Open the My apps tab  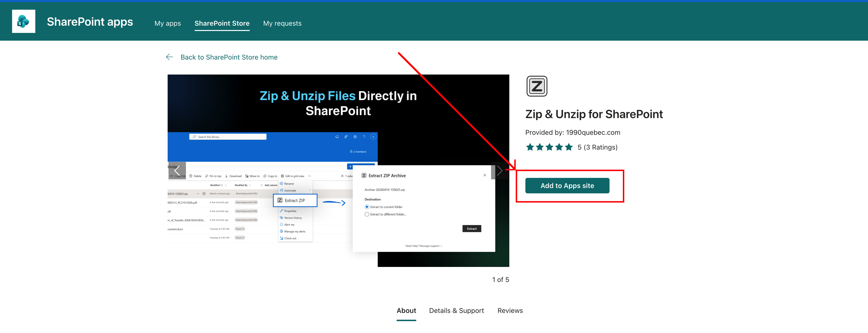(168, 23)
